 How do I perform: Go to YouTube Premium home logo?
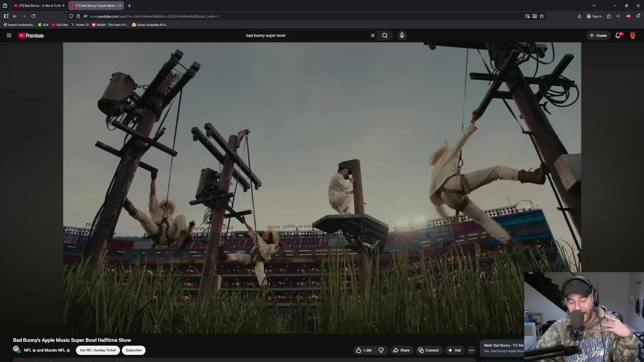click(x=31, y=35)
